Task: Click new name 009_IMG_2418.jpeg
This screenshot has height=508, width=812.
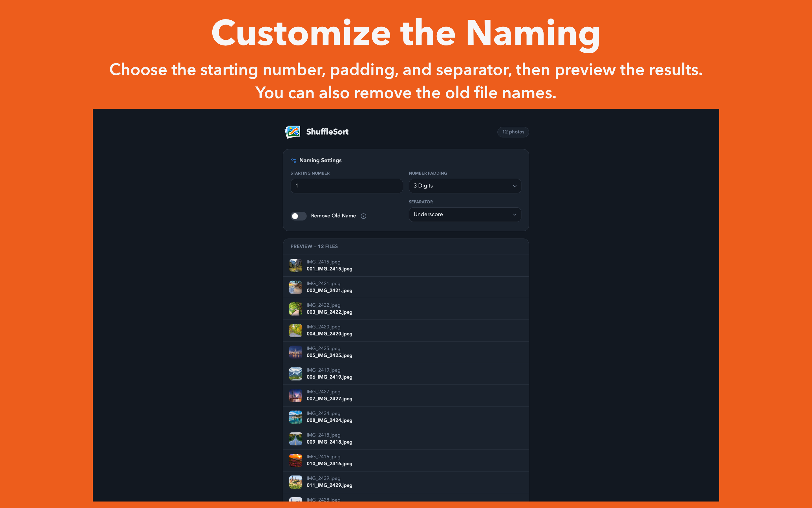Action: 329,442
